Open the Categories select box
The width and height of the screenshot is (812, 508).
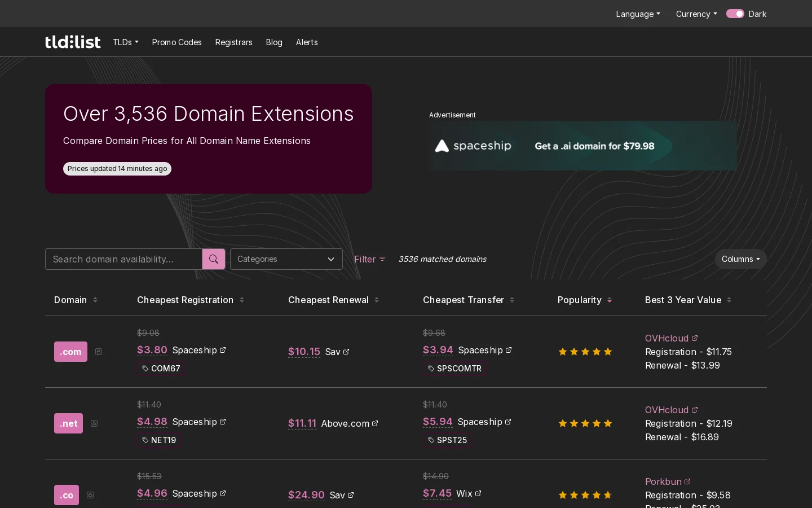[x=286, y=259]
